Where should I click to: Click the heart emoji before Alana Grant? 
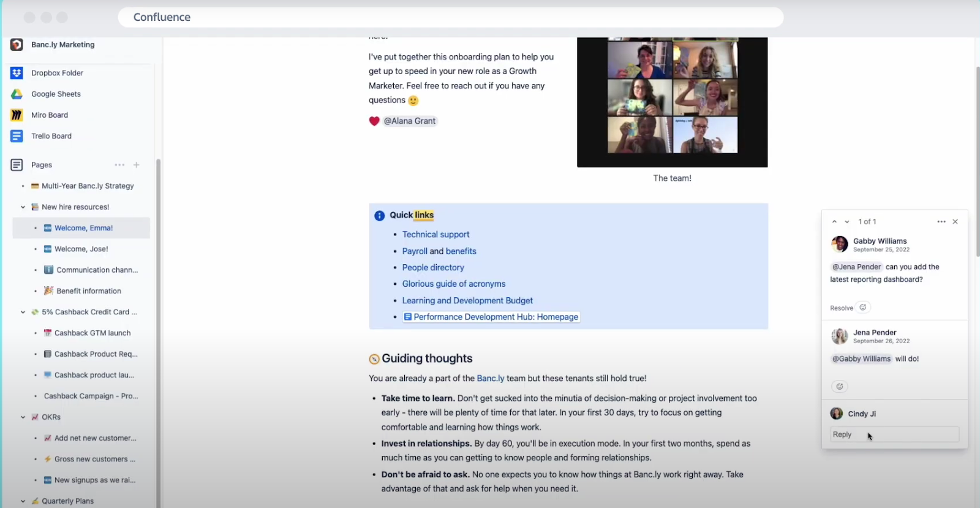coord(374,121)
